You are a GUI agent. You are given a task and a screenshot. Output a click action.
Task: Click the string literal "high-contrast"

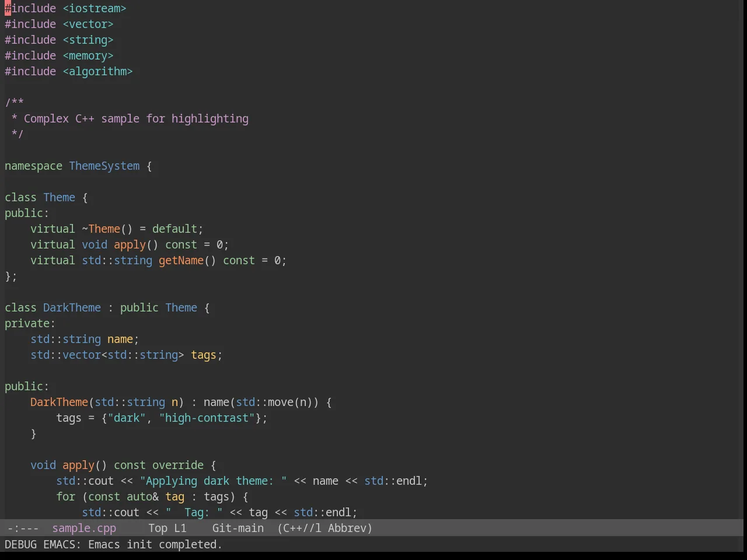tap(207, 418)
